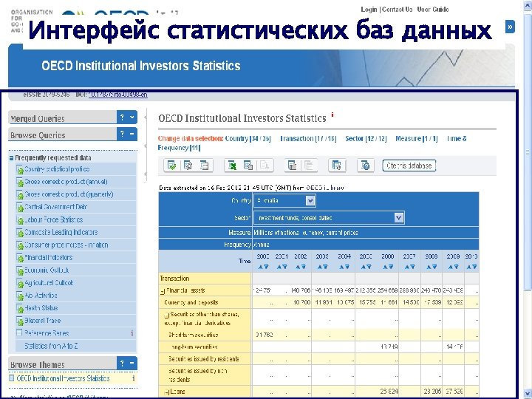Click the Login link

369,10
